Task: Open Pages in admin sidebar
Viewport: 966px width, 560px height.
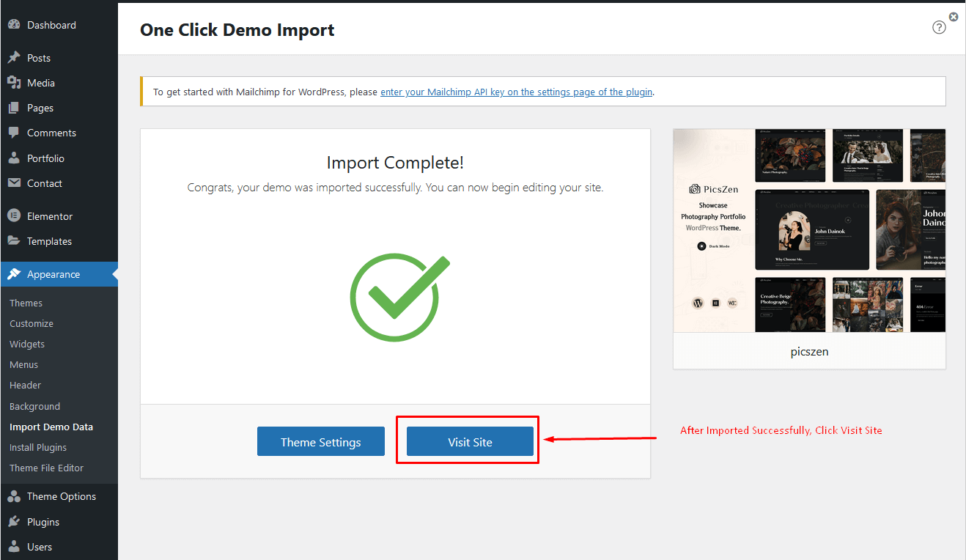Action: coord(40,108)
